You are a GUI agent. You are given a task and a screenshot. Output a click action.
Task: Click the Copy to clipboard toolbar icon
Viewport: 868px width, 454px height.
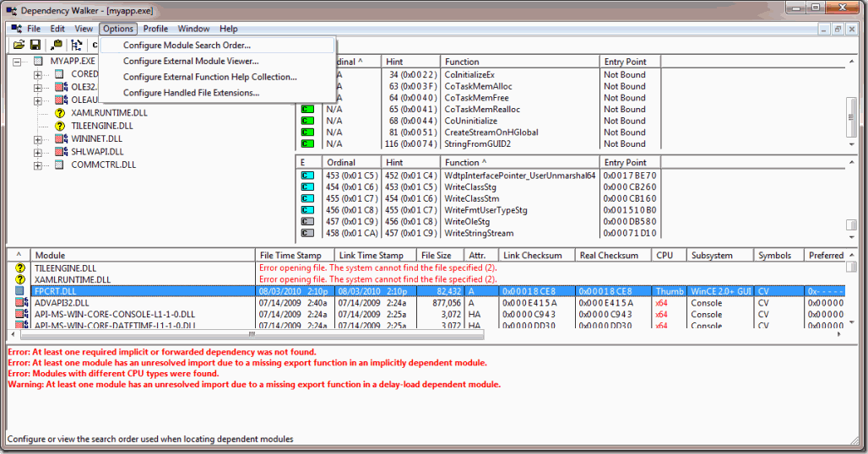coord(56,45)
